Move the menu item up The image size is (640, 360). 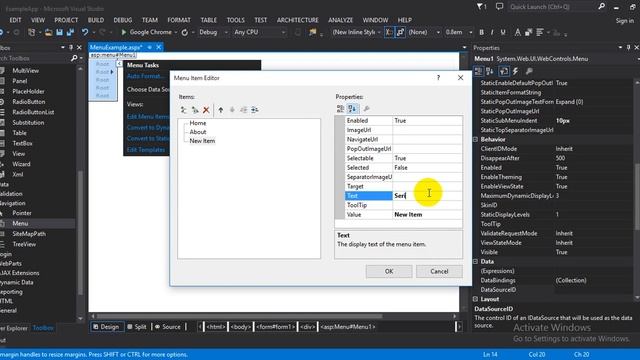tap(220, 110)
